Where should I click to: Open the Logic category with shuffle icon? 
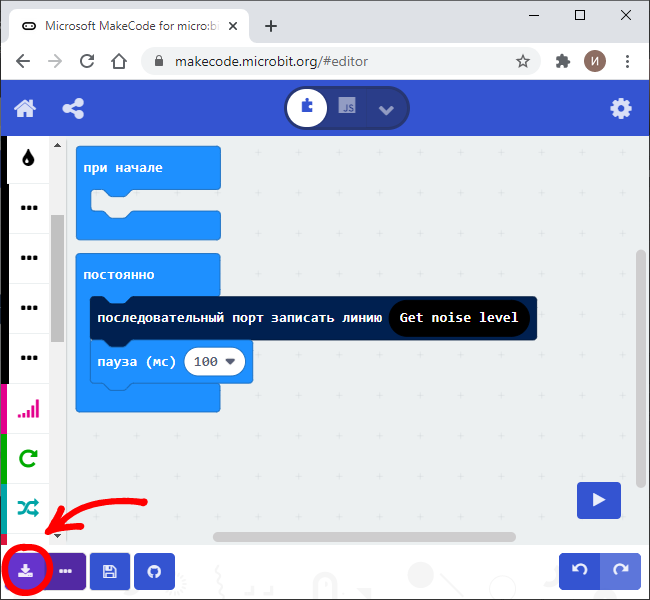coord(28,508)
